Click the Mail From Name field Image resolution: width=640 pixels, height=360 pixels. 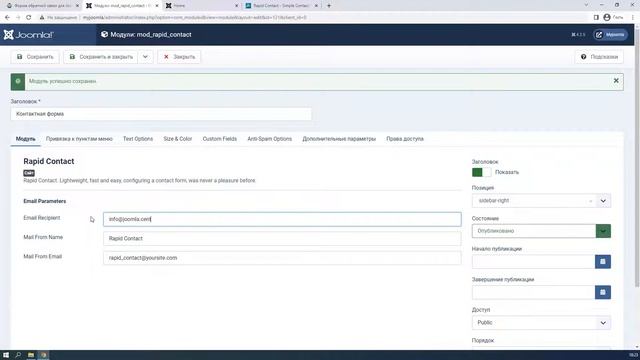(x=282, y=238)
